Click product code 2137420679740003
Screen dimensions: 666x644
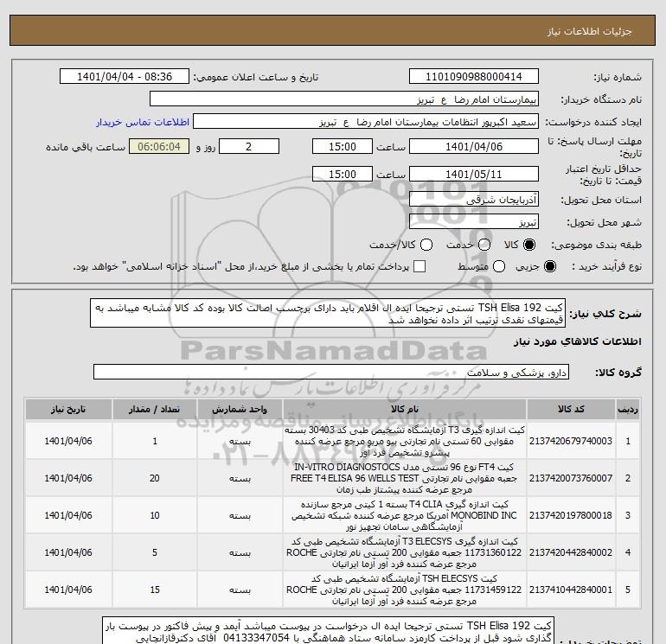(x=571, y=441)
